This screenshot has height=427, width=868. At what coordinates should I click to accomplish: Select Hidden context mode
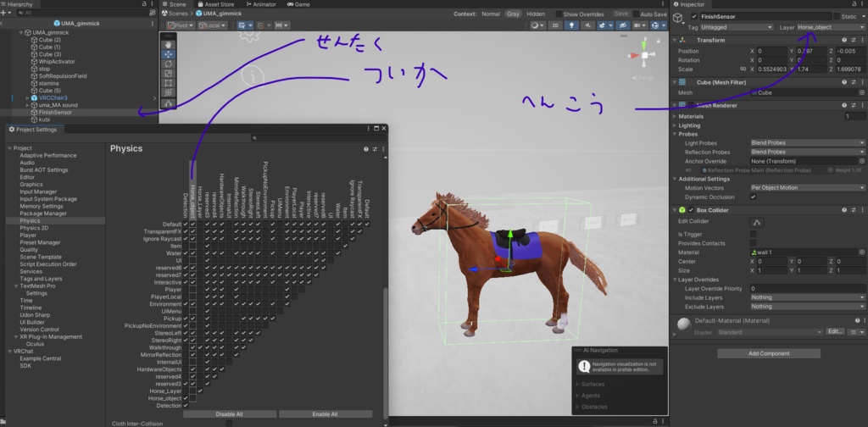(536, 14)
